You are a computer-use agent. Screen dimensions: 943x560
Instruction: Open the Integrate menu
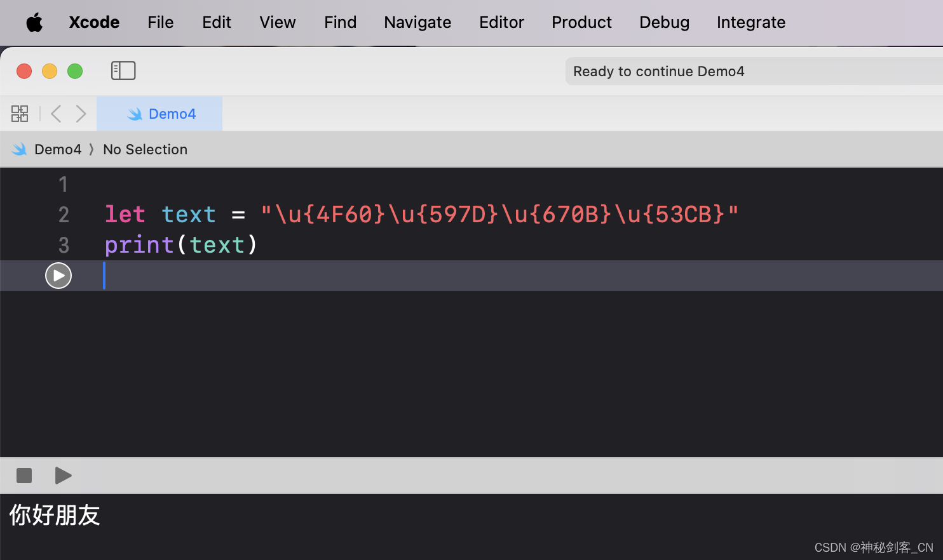click(751, 22)
